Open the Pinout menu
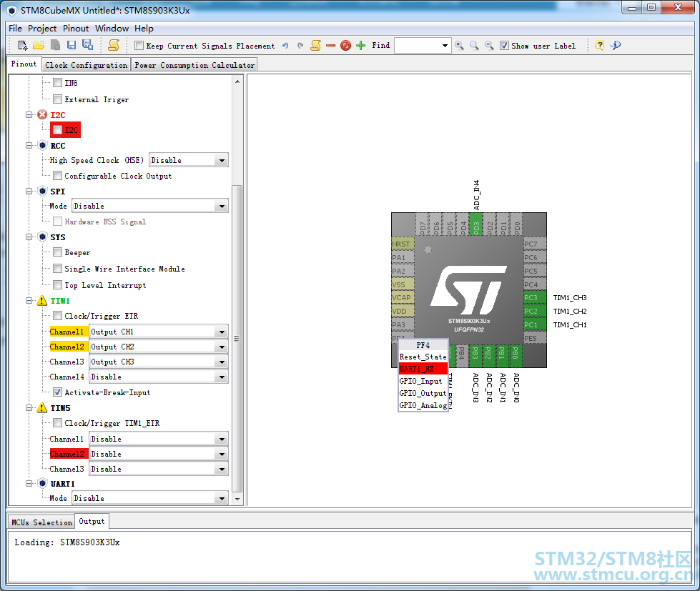This screenshot has height=591, width=700. [x=76, y=28]
